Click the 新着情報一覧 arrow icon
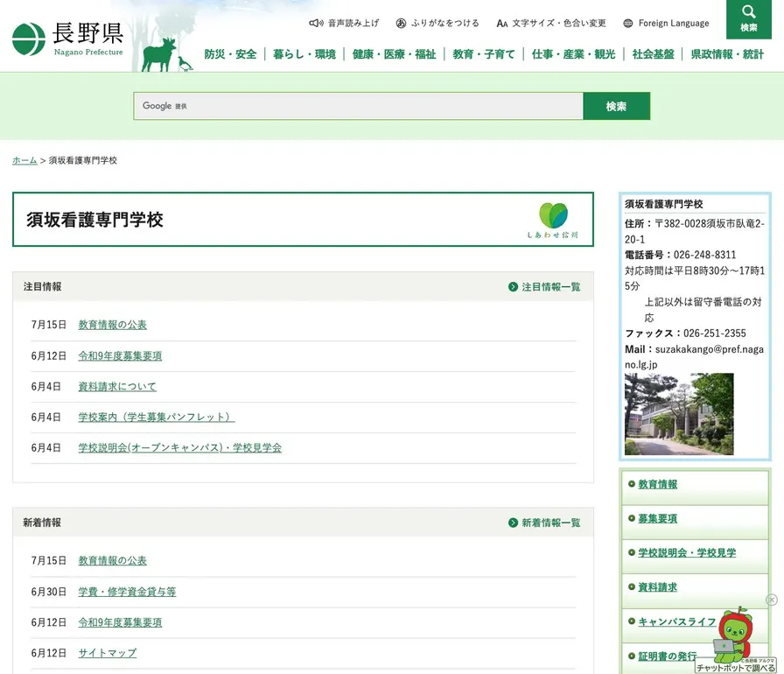This screenshot has width=784, height=674. click(x=513, y=523)
